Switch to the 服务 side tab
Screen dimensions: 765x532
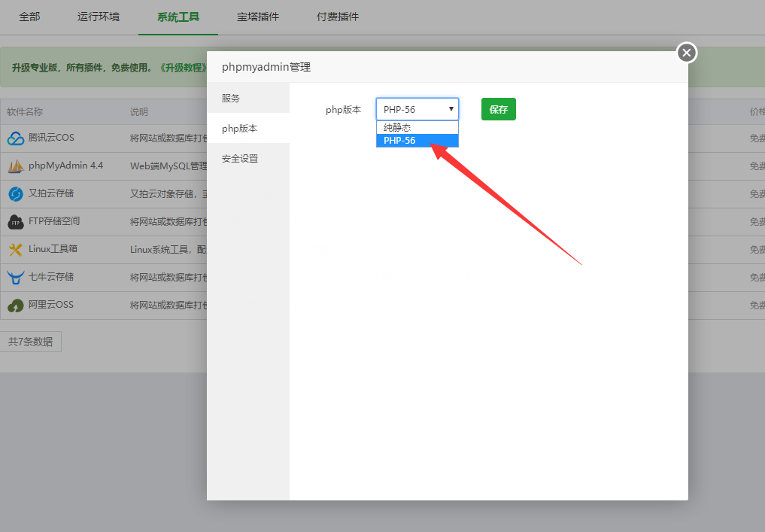pyautogui.click(x=232, y=99)
